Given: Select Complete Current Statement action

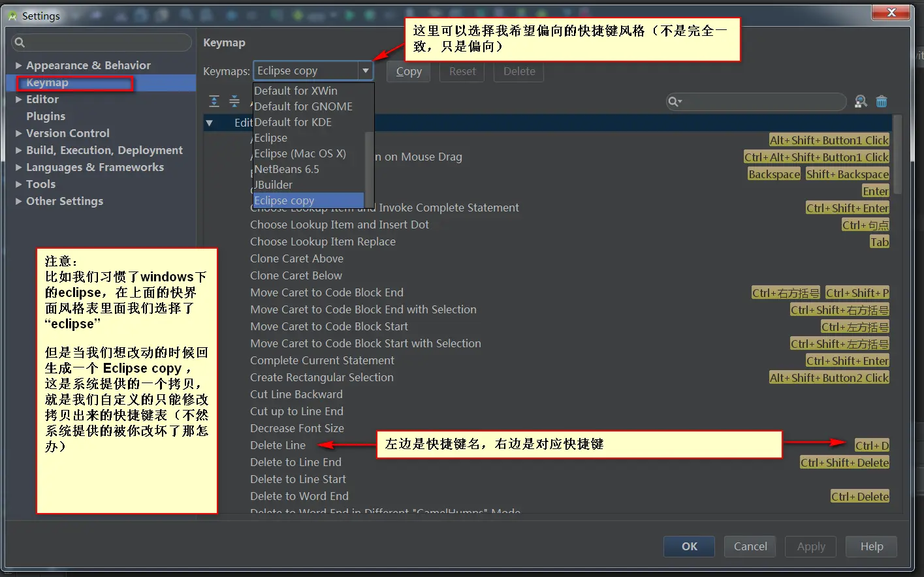Looking at the screenshot, I should pos(322,360).
